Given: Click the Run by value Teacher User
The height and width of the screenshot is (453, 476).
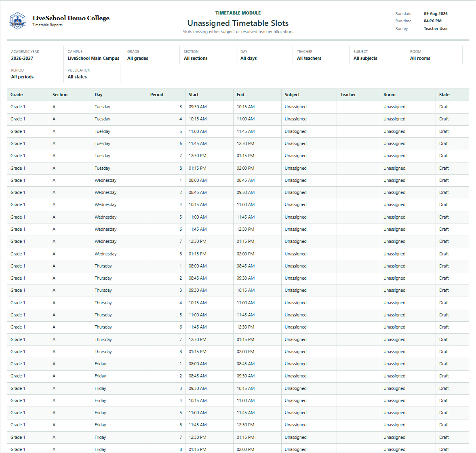Looking at the screenshot, I should coord(436,29).
